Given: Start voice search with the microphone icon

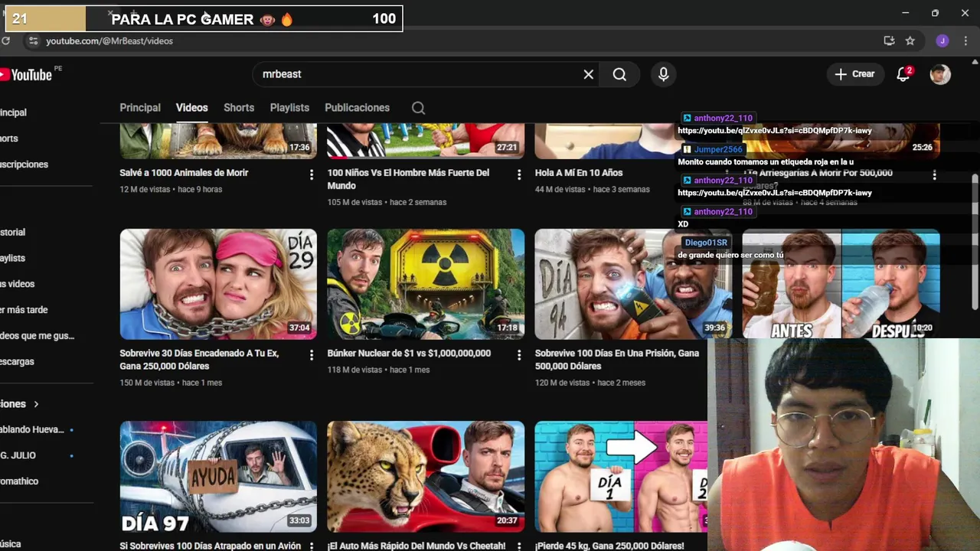Looking at the screenshot, I should (663, 74).
